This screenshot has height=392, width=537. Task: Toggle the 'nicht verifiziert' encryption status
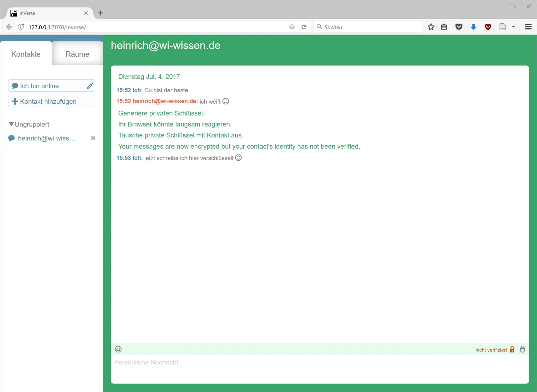[491, 350]
